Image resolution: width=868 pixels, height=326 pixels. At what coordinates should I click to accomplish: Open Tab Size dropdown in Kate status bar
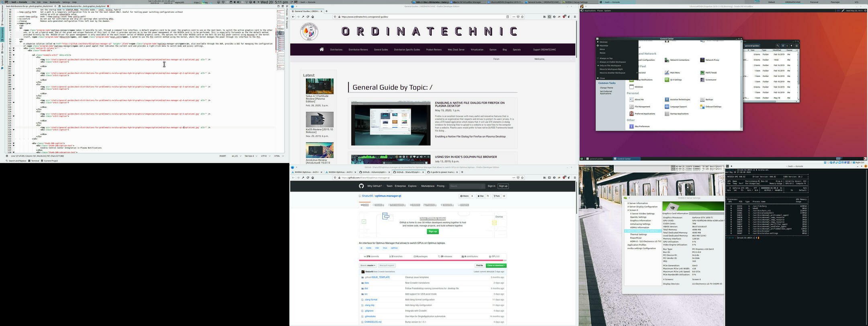click(251, 156)
